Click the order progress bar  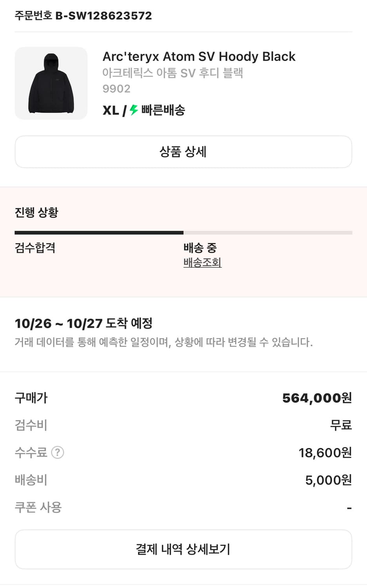coord(183,233)
